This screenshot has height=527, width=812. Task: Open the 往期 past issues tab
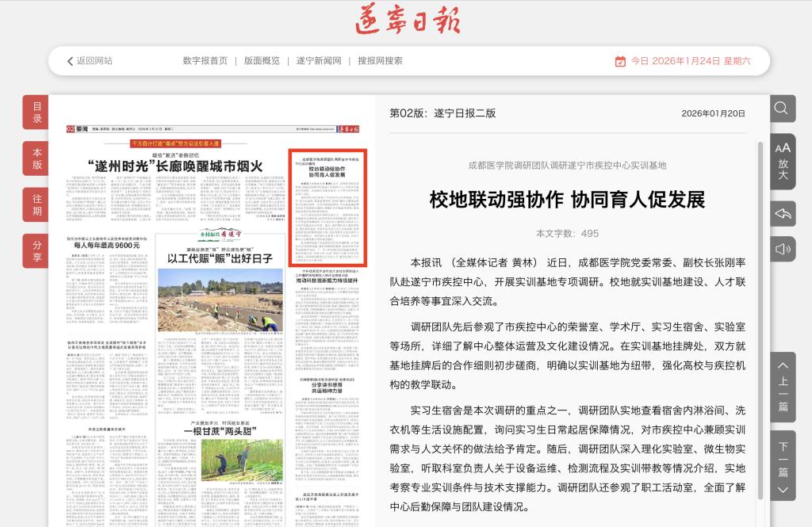pyautogui.click(x=36, y=204)
